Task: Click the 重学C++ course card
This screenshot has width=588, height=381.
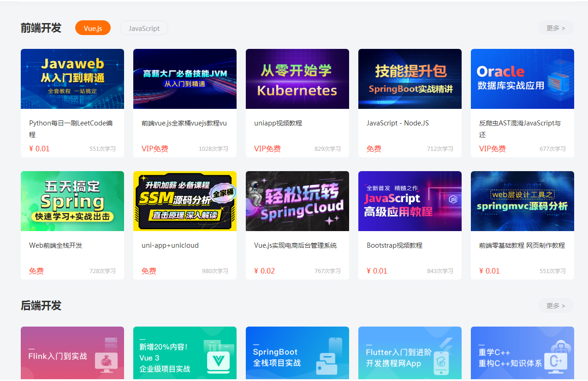Action: [x=523, y=353]
